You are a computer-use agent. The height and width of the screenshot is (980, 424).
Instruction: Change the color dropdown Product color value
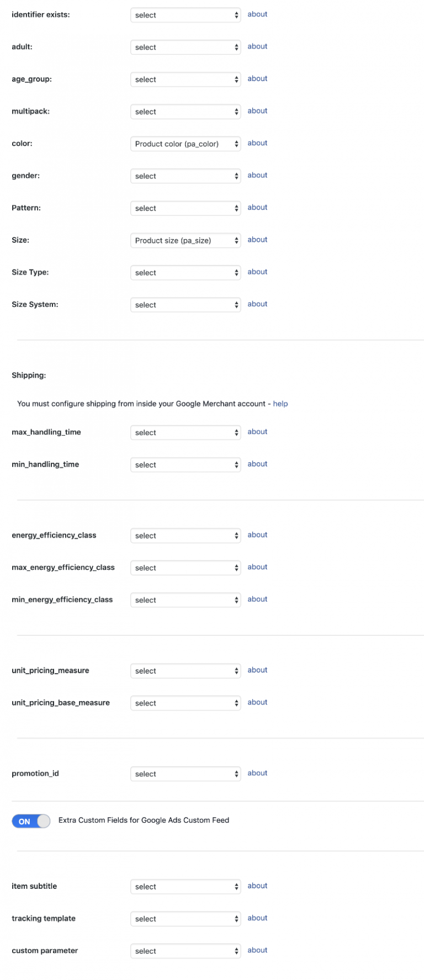[185, 144]
